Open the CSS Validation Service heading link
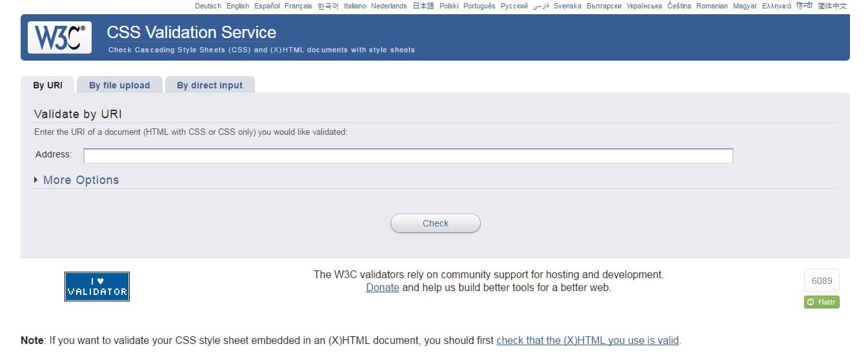Viewport: 868px width, 353px height. (192, 32)
